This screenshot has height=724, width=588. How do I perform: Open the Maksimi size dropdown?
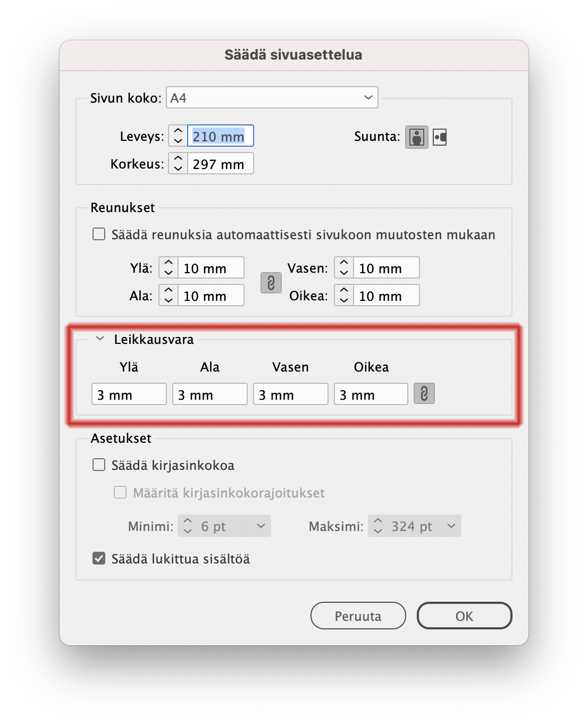451,526
